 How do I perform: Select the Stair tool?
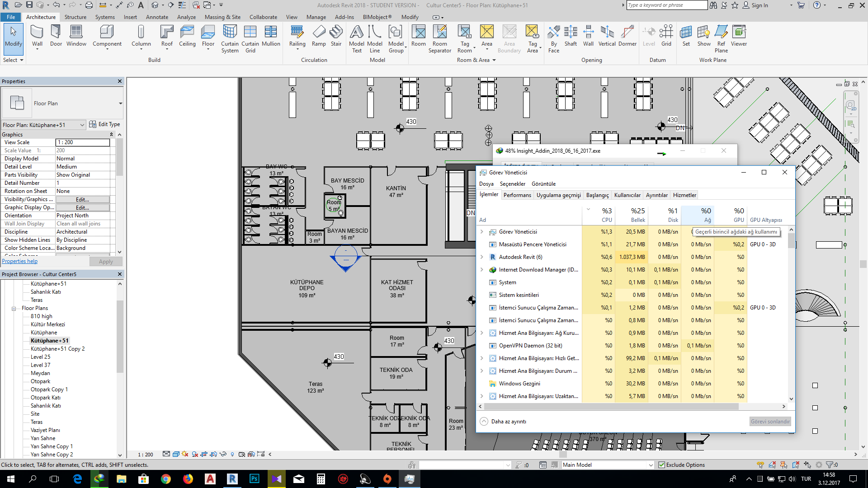pos(336,36)
